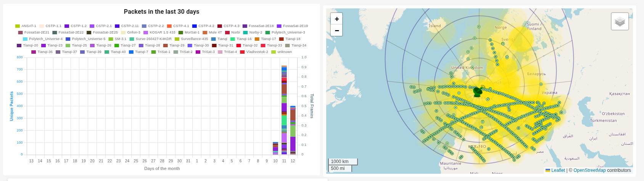Zoom out on the map
The image size is (644, 181).
click(336, 30)
